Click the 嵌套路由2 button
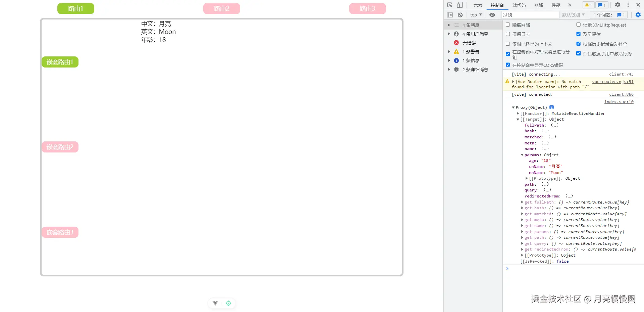Viewport: 644px width, 312px height. (x=60, y=147)
